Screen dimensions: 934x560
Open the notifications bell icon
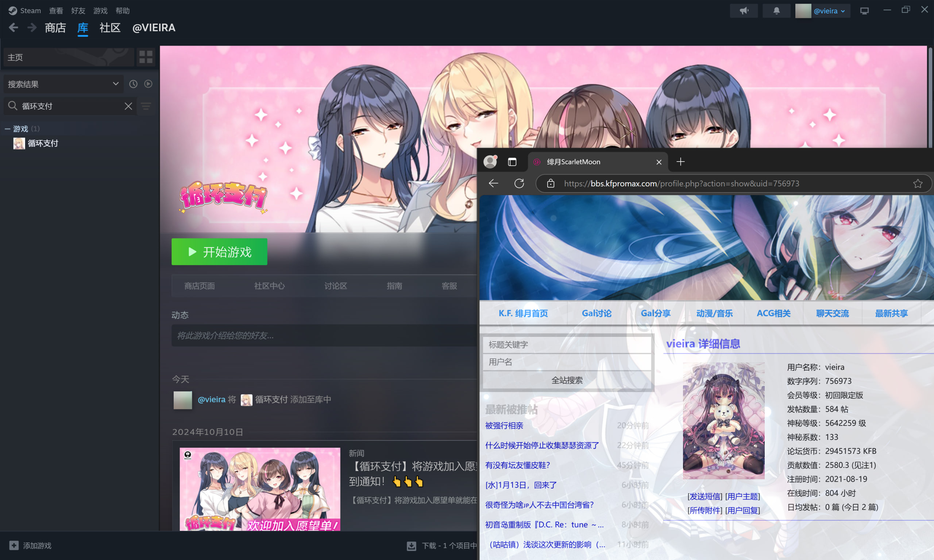coord(776,11)
